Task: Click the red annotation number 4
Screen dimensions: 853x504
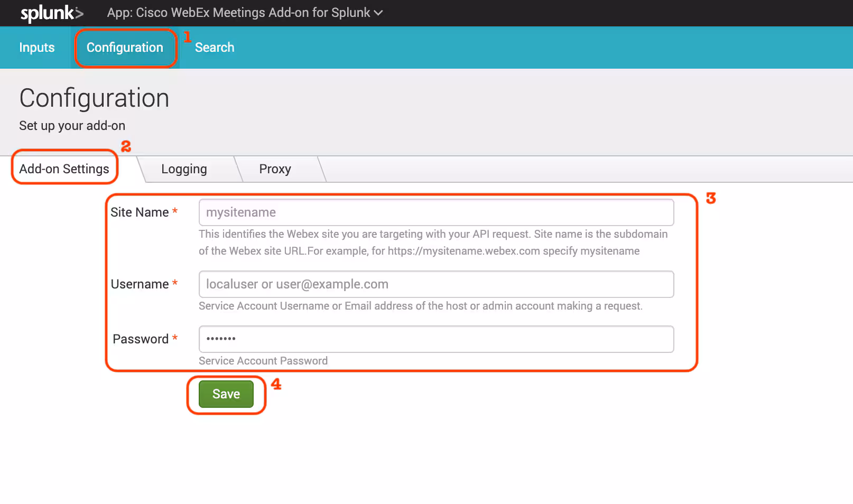Action: coord(276,384)
